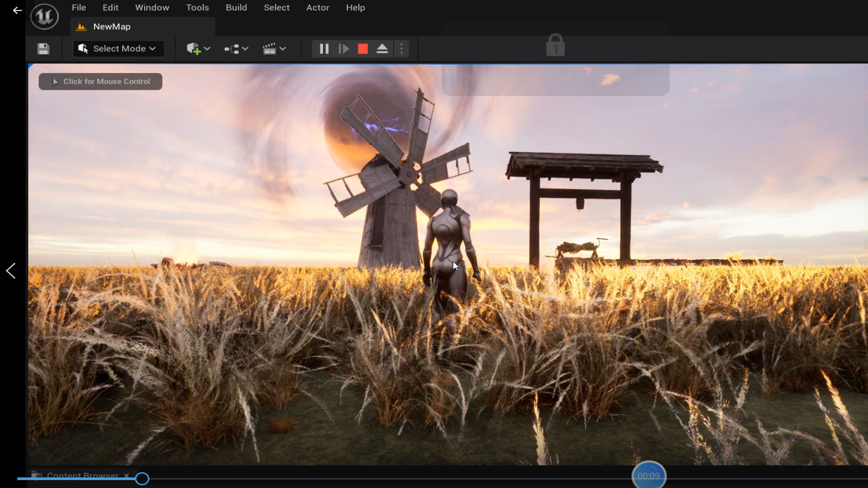Image resolution: width=868 pixels, height=488 pixels.
Task: Expand the Cinematics clapperboard dropdown
Action: point(274,49)
